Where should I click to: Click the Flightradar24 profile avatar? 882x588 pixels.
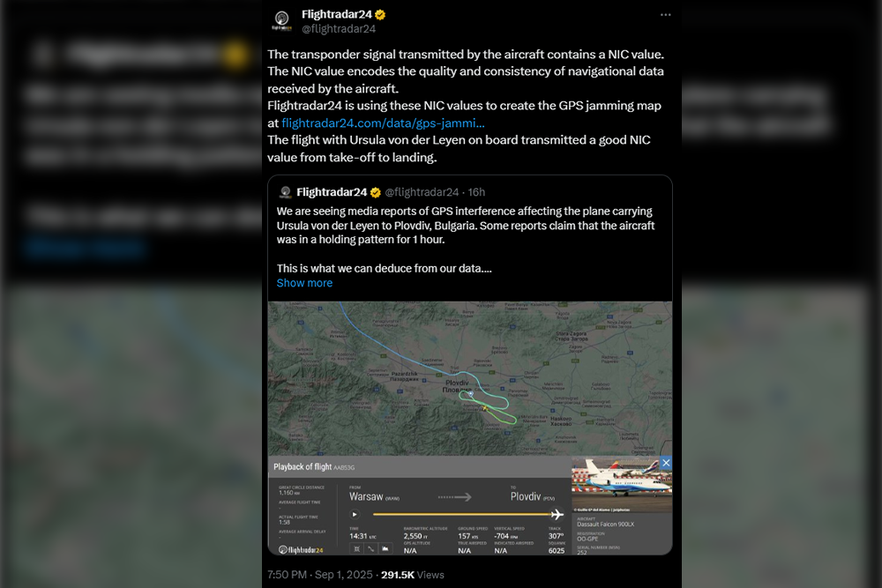pyautogui.click(x=282, y=21)
